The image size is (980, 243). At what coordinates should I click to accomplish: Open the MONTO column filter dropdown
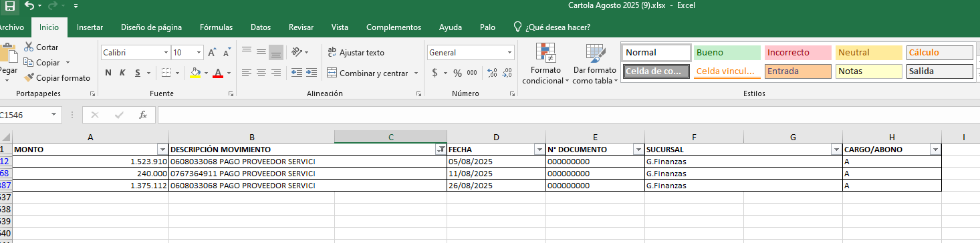162,150
